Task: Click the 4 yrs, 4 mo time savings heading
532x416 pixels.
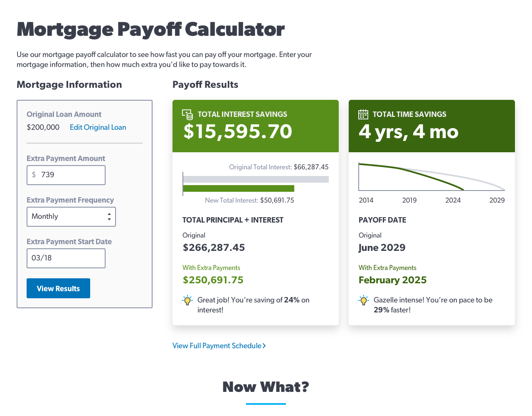Action: pos(409,131)
